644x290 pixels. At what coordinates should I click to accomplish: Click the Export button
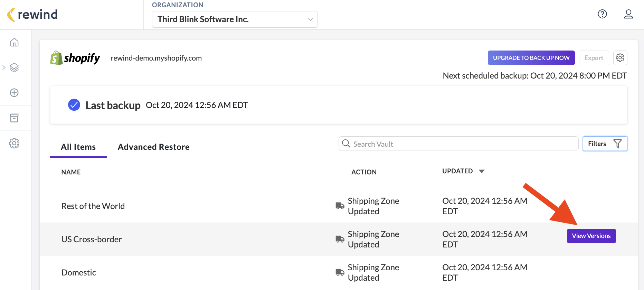594,58
